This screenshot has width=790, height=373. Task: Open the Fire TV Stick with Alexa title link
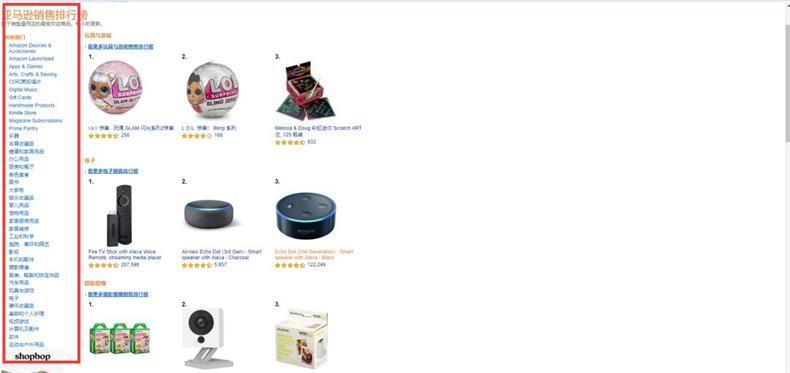tap(125, 255)
